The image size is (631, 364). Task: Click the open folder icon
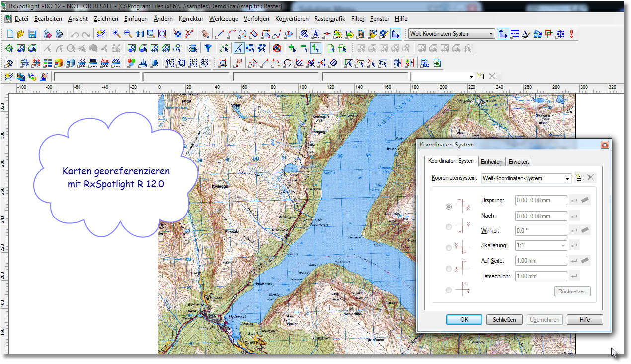pyautogui.click(x=21, y=34)
